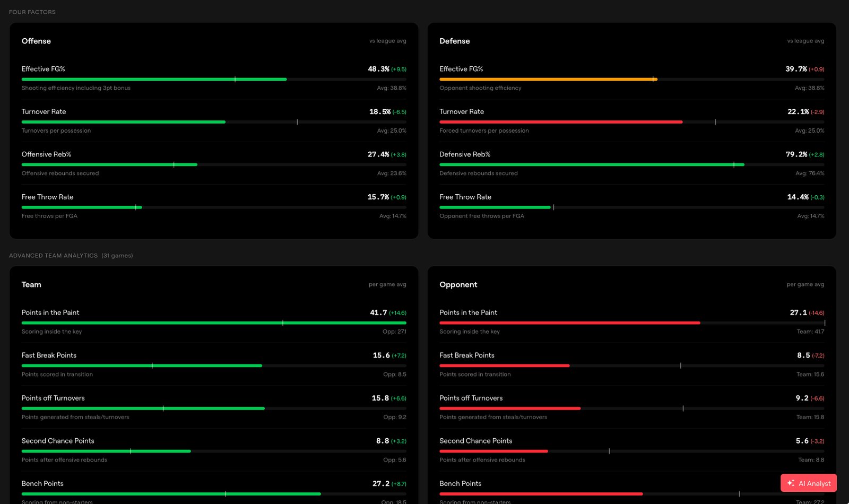Click Team Fast Break Points label

[49, 355]
